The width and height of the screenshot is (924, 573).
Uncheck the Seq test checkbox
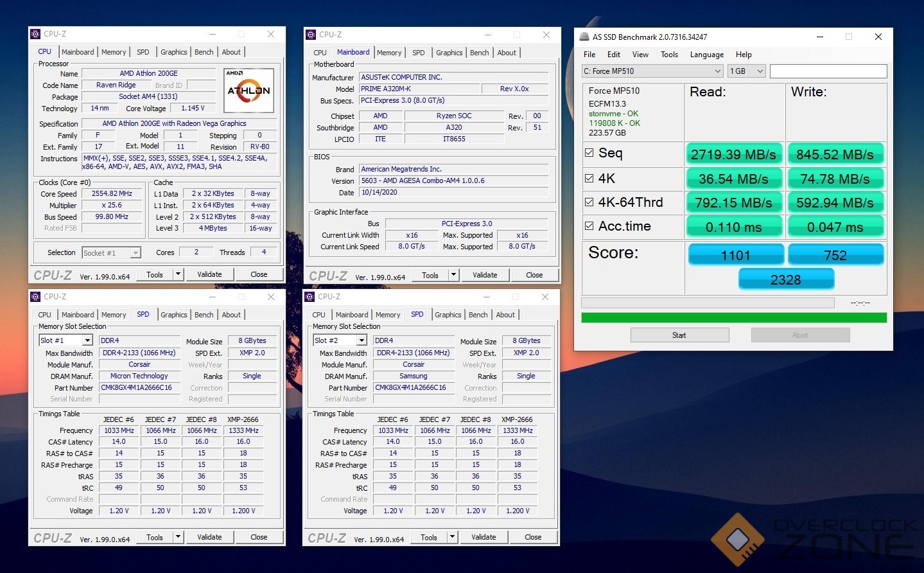589,153
